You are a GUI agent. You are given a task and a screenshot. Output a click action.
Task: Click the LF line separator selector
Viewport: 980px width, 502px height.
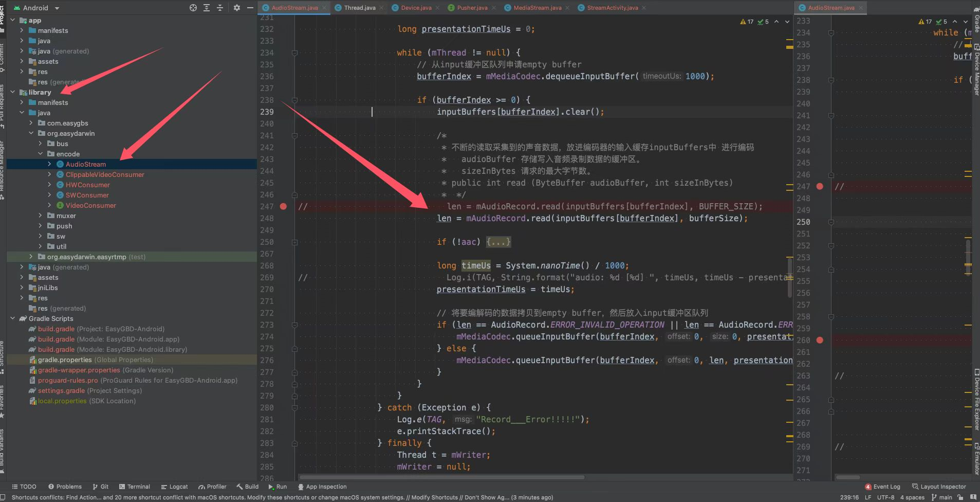coord(868,497)
